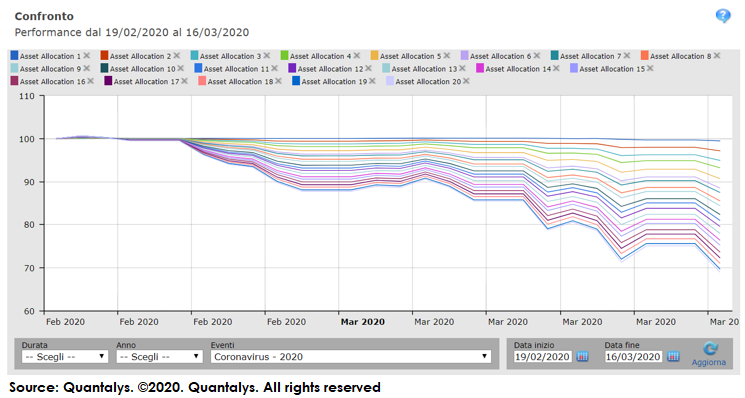Screen dimensions: 745x398
Task: Click the X next to Asset Allocation 13
Action: pos(462,69)
